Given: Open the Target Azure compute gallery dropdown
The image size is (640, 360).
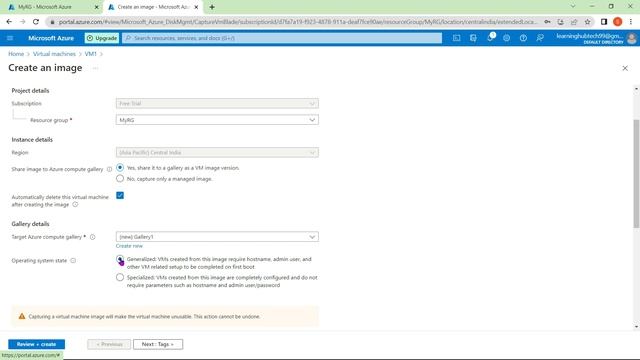Looking at the screenshot, I should tap(217, 237).
